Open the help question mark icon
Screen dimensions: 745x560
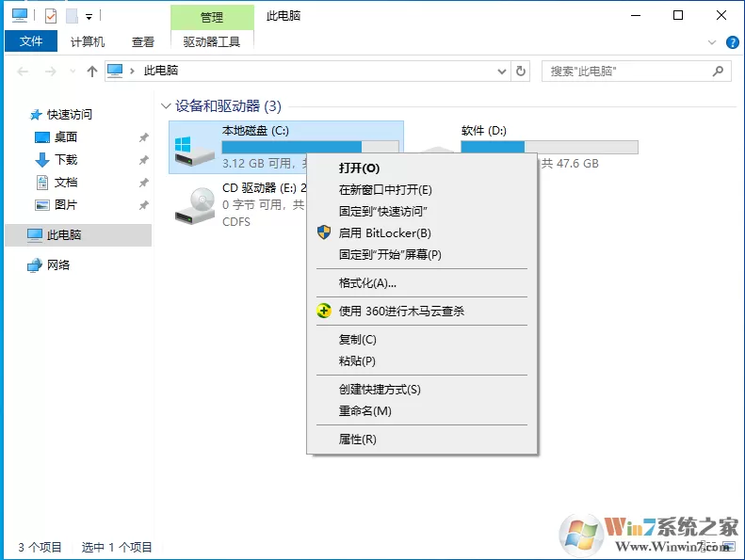click(x=732, y=42)
